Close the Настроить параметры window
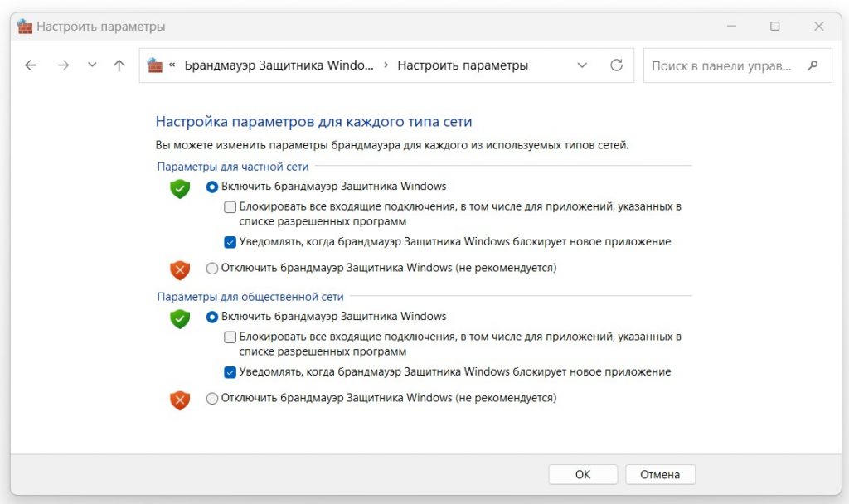Image resolution: width=849 pixels, height=504 pixels. coord(818,26)
